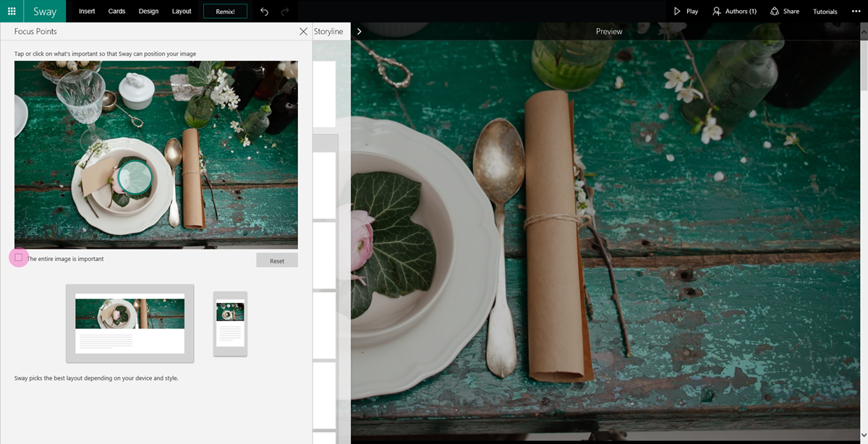Undo the last change
This screenshot has width=868, height=444.
pyautogui.click(x=264, y=12)
